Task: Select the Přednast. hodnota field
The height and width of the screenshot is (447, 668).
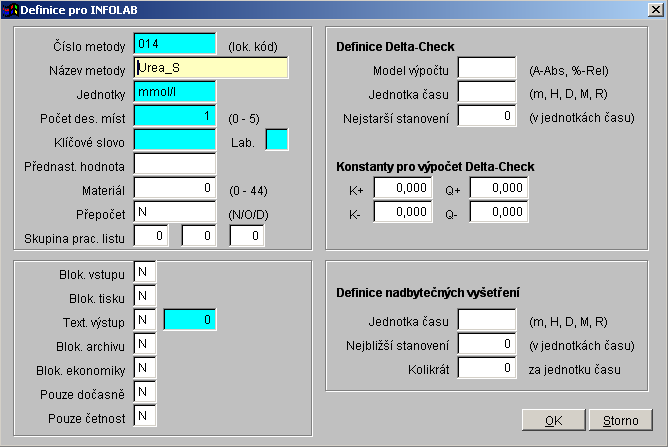Action: [175, 163]
